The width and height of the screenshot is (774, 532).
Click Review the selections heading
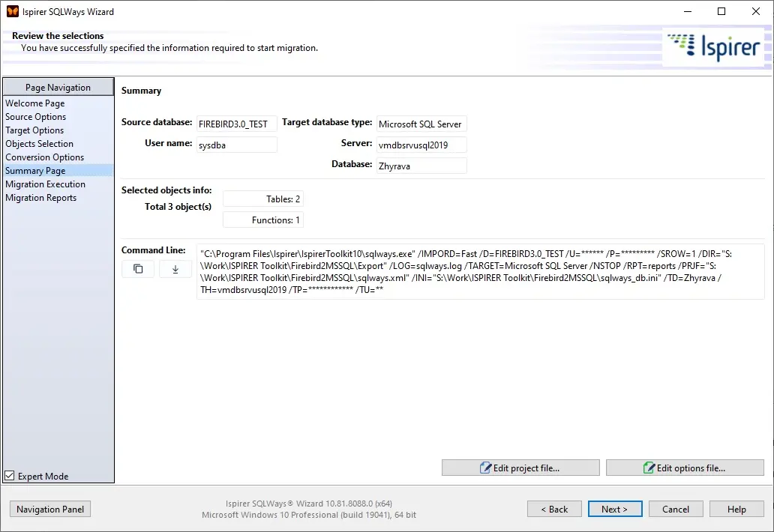coord(58,35)
